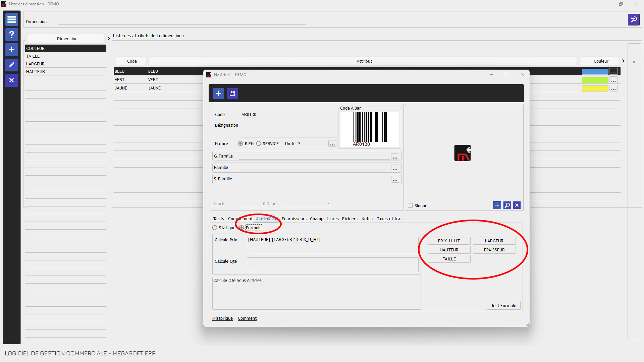Insert EPAISSEUR variable button
The width and height of the screenshot is (644, 362).
coord(494,250)
